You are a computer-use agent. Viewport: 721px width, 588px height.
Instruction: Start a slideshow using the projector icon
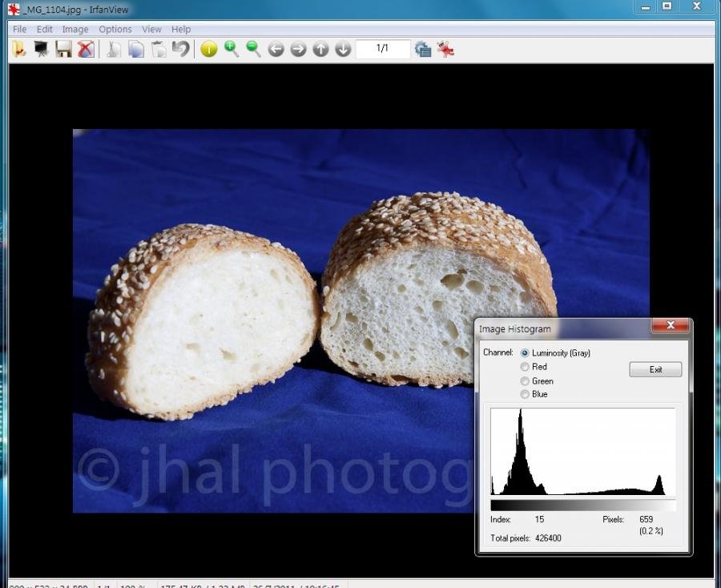(41, 49)
